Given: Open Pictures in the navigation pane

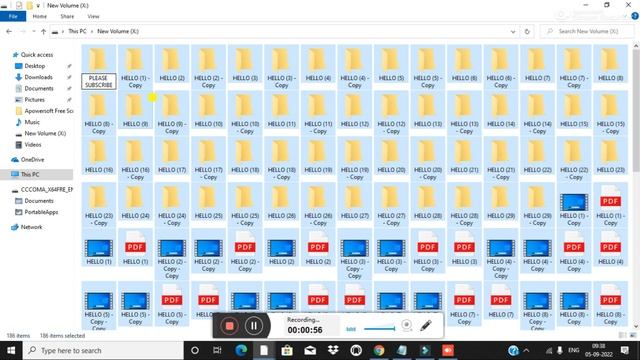Looking at the screenshot, I should coord(34,100).
